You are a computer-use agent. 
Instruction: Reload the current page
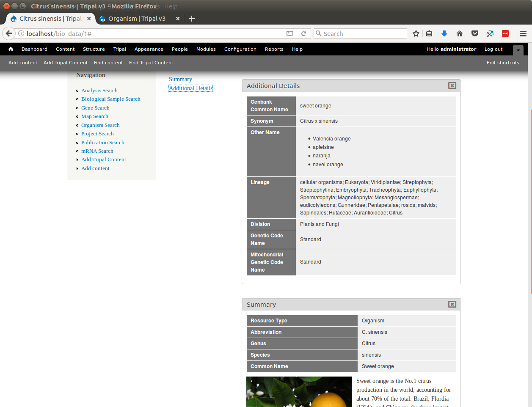[x=303, y=33]
